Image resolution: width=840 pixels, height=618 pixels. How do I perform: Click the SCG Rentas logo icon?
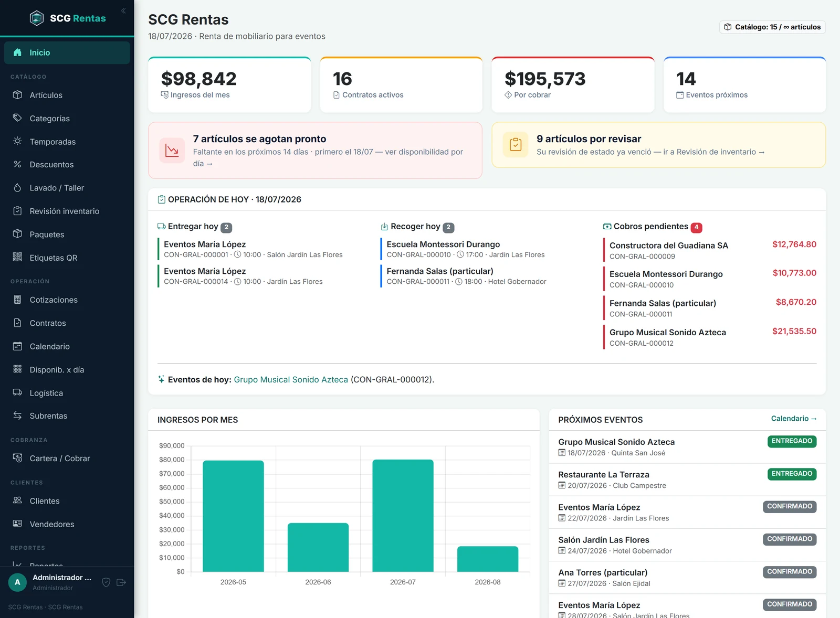[37, 18]
